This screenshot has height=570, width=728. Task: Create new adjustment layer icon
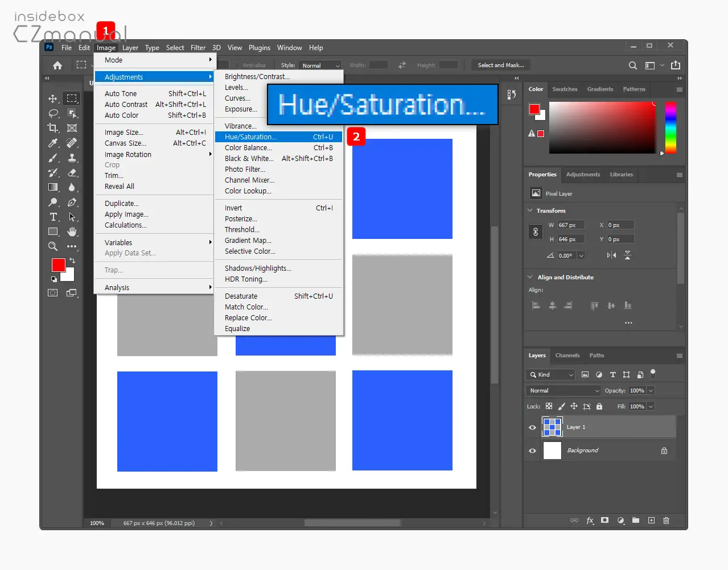coord(620,521)
